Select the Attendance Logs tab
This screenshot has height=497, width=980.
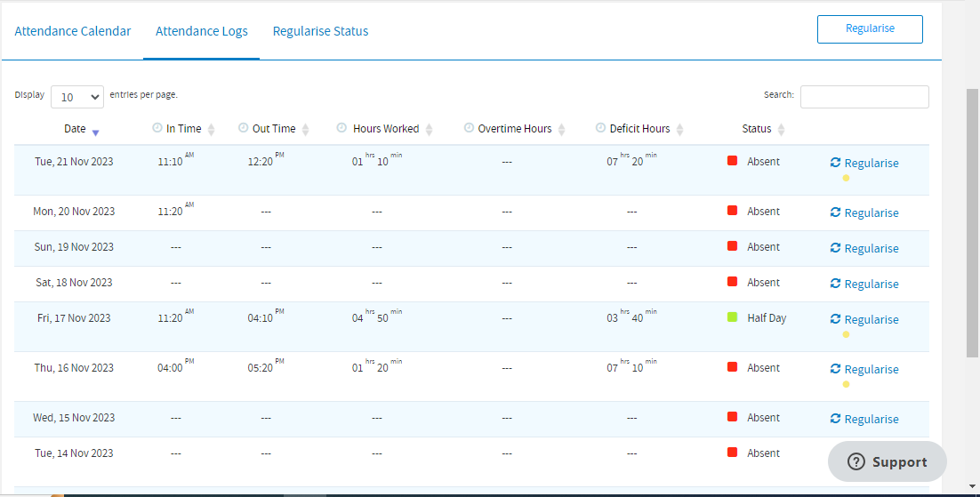click(202, 31)
